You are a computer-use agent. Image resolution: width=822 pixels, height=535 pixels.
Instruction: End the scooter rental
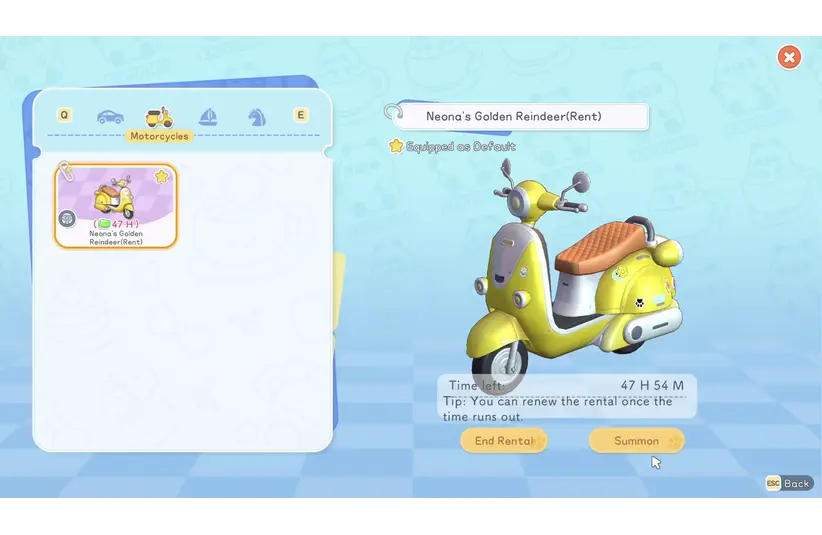(x=504, y=441)
